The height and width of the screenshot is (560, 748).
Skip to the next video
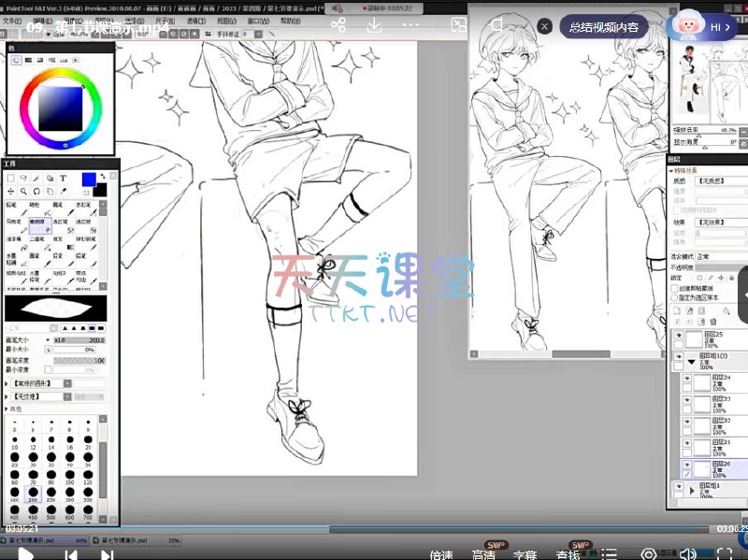pyautogui.click(x=108, y=554)
